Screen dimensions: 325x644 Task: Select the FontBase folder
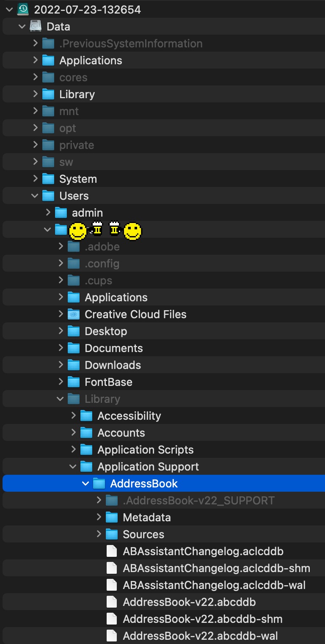point(164,382)
